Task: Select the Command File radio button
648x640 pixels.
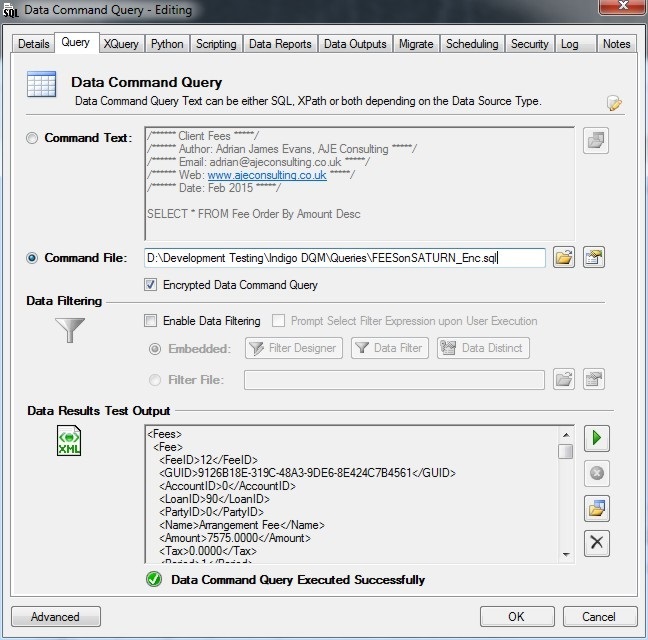Action: pyautogui.click(x=32, y=258)
